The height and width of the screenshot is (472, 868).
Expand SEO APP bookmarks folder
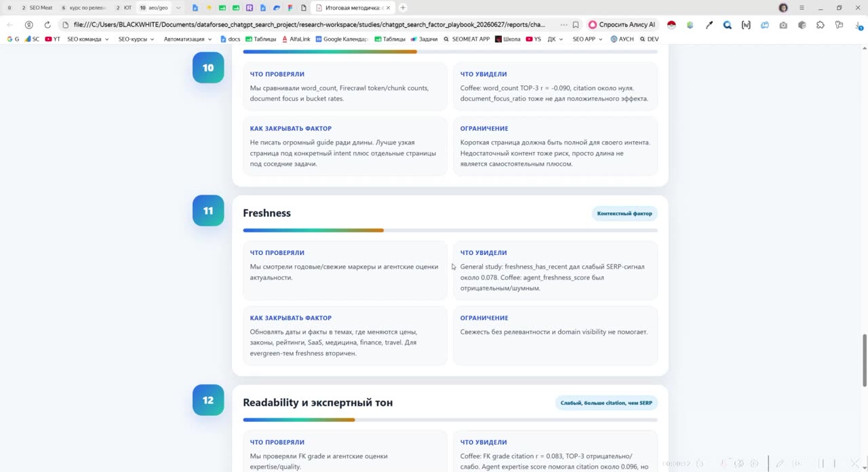587,39
